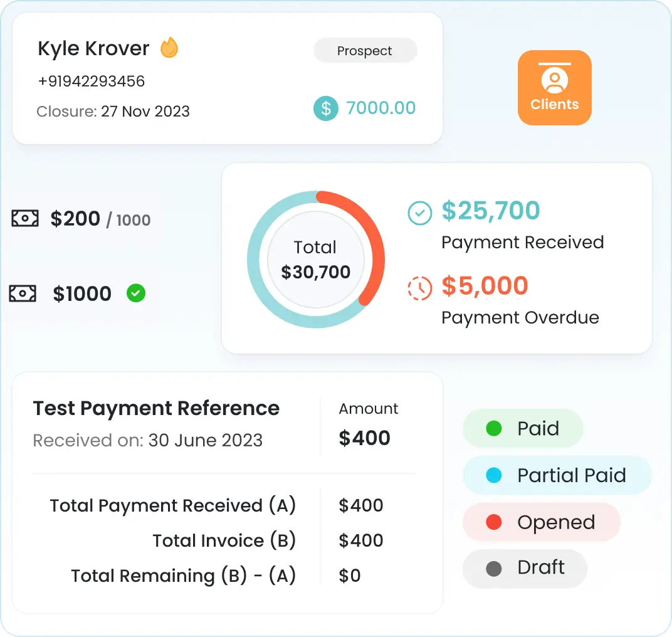Click the Total $30,700 chart center
The height and width of the screenshot is (637, 672).
(315, 259)
